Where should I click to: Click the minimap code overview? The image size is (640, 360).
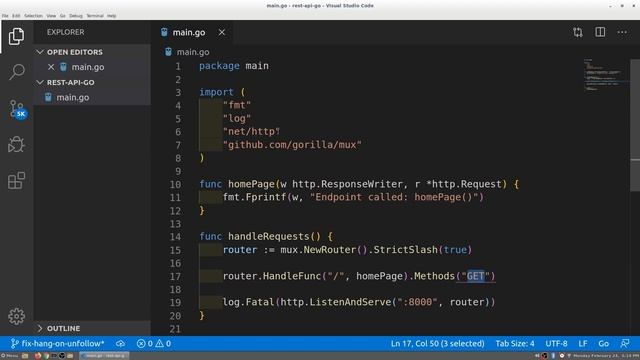pos(606,75)
